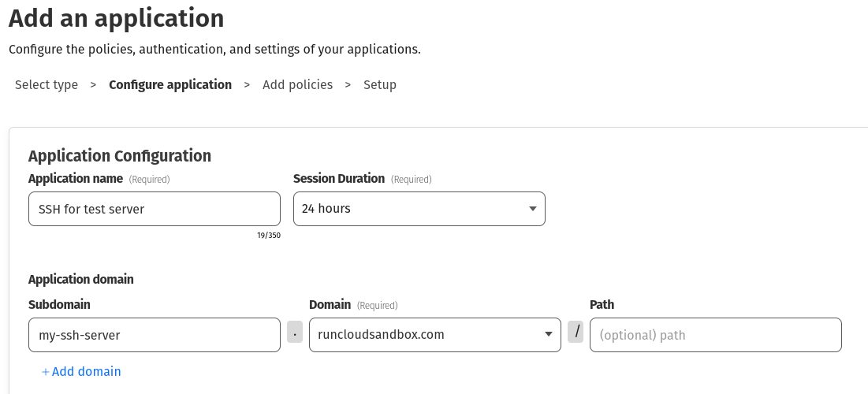Click the Add domain link
Image resolution: width=868 pixels, height=394 pixels.
pos(86,371)
